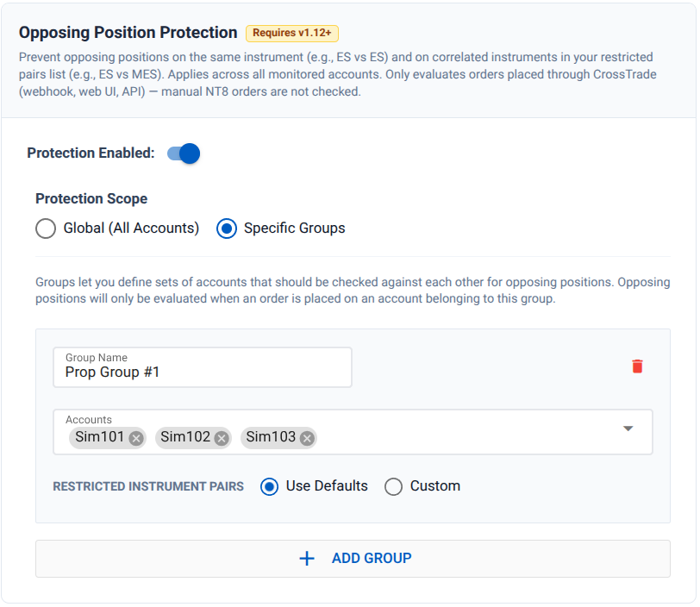
Task: Delete Prop Group #1 using trash icon
Action: (x=637, y=366)
